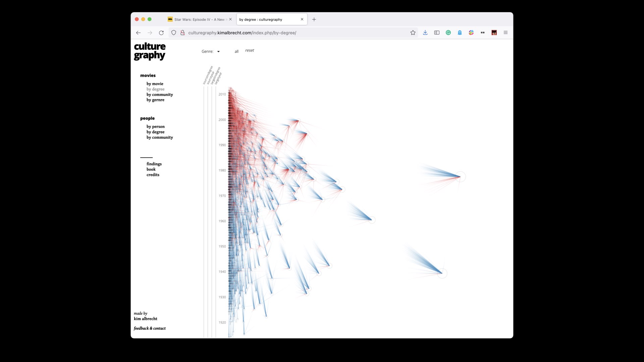This screenshot has width=644, height=362.
Task: Open the Grammarly extension icon
Action: pyautogui.click(x=448, y=33)
